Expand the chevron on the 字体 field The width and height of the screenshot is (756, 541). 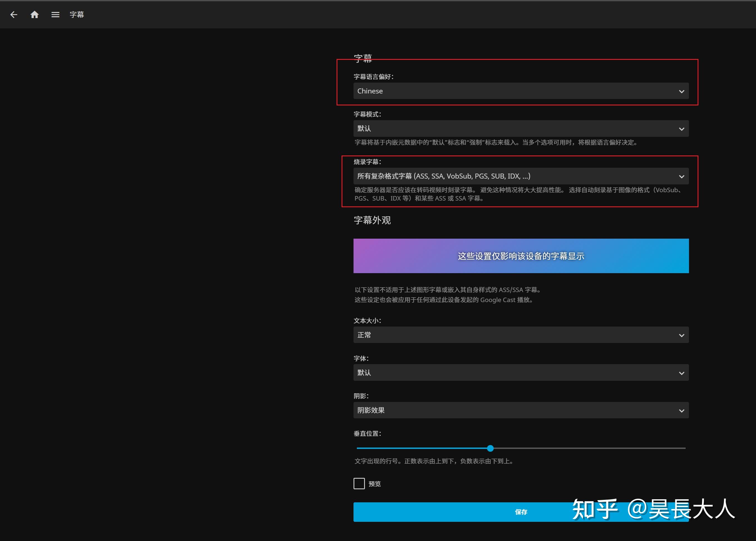pos(681,373)
